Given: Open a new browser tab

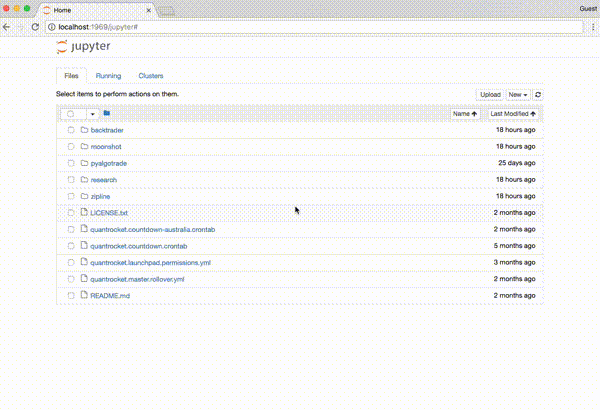Looking at the screenshot, I should click(x=167, y=11).
